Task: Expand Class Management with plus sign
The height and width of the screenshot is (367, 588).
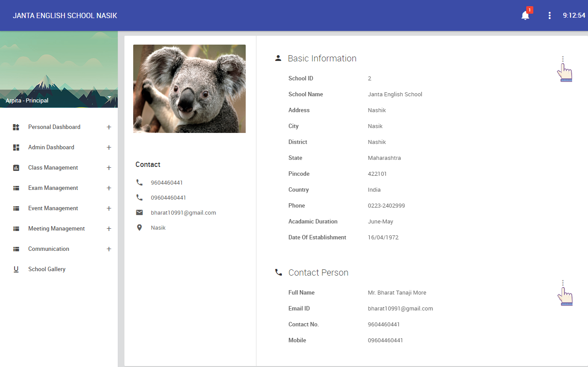Action: pos(109,168)
